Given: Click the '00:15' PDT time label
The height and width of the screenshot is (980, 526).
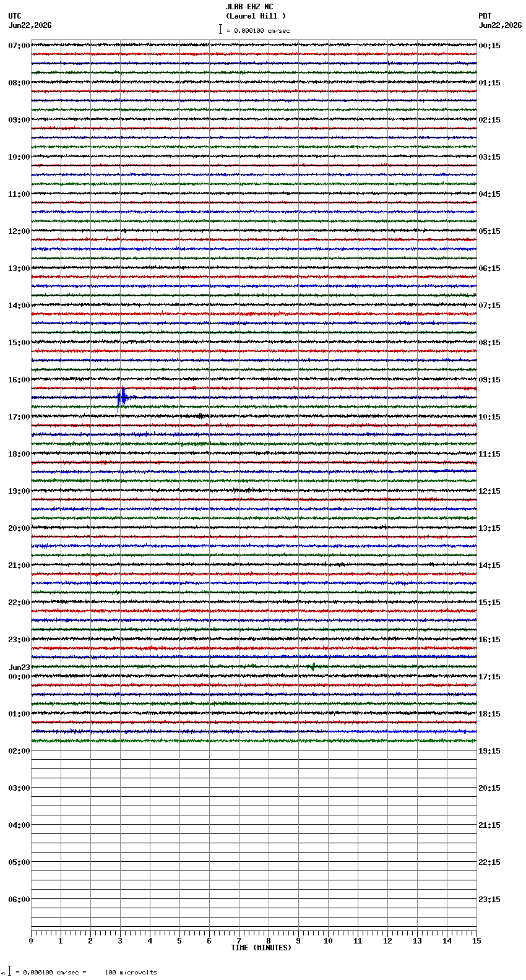Looking at the screenshot, I should [489, 46].
